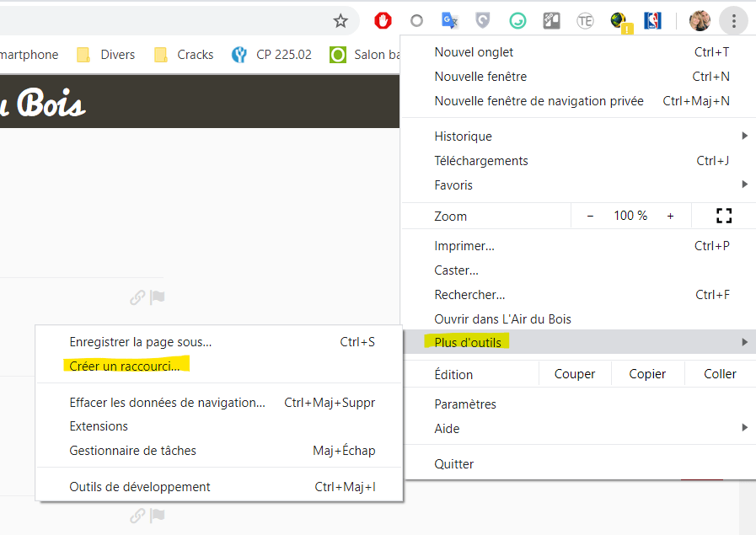The height and width of the screenshot is (535, 756).
Task: Open the Google Translate extension
Action: [449, 21]
